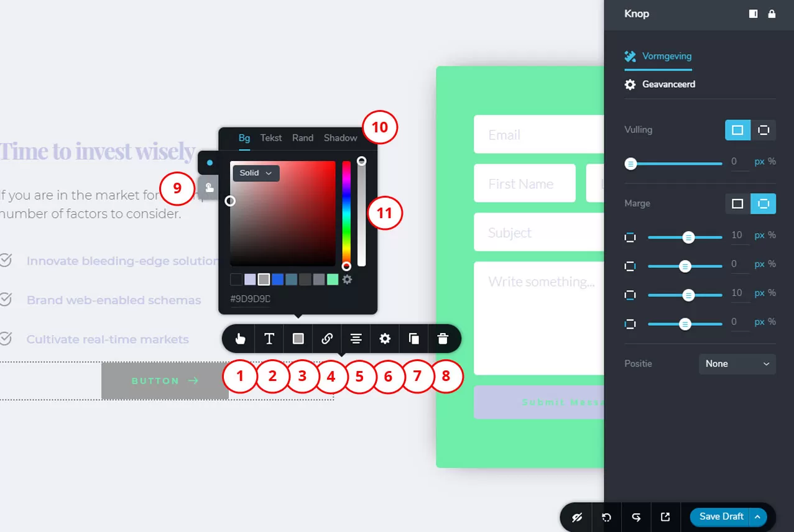Viewport: 794px width, 532px height.
Task: Click the text alignment icon
Action: tap(356, 339)
